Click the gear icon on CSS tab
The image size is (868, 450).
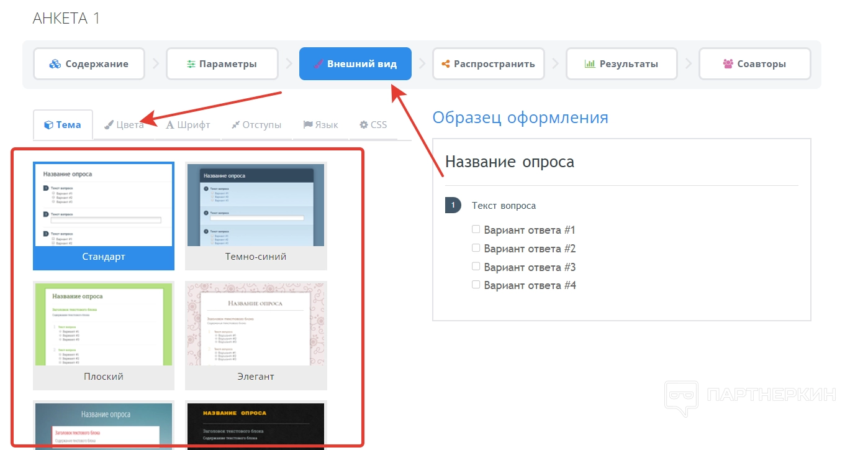pos(364,125)
